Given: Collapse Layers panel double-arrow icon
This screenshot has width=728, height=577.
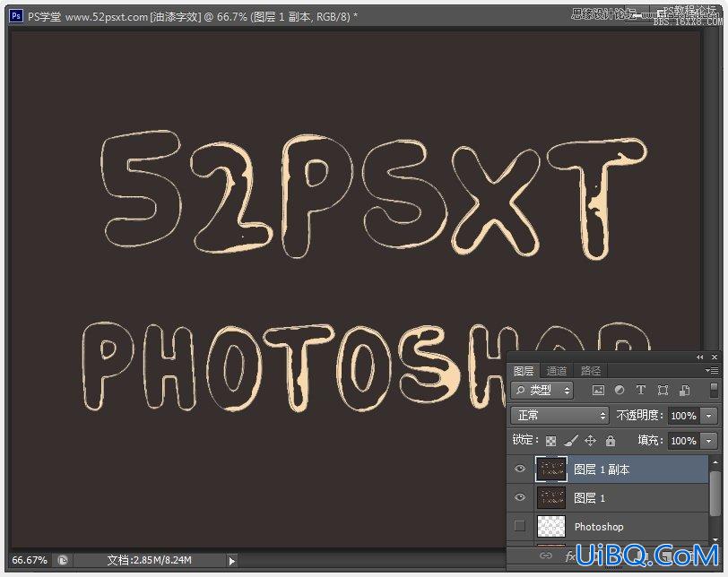Looking at the screenshot, I should point(699,357).
